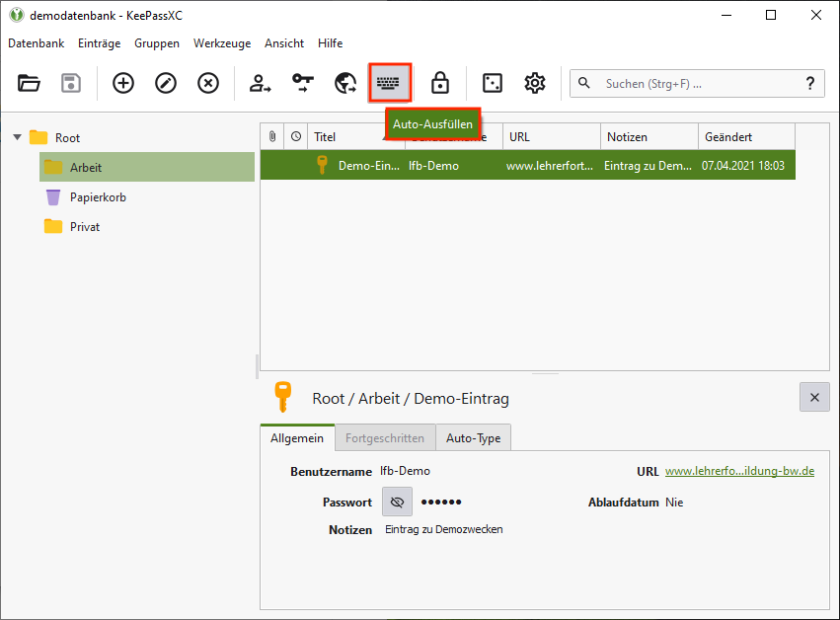
Task: Copy password using key icon
Action: coord(303,83)
